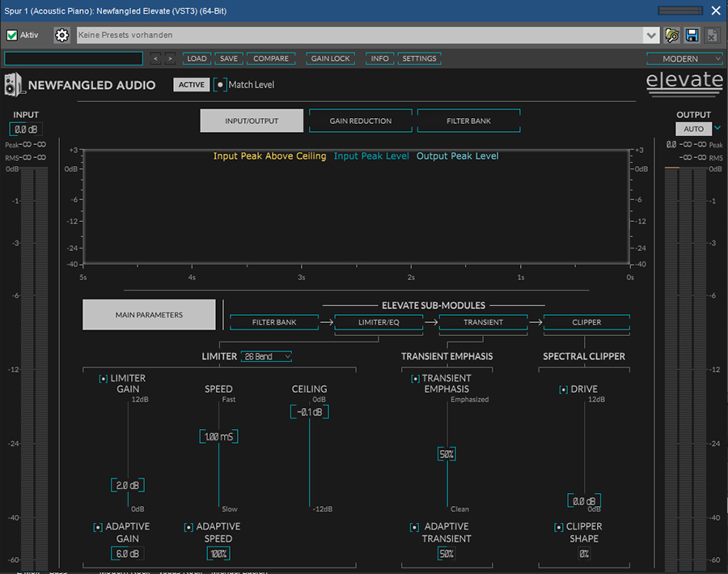Screen dimensions: 728x574
Task: Click the Output Peak Level legend
Action: [457, 156]
